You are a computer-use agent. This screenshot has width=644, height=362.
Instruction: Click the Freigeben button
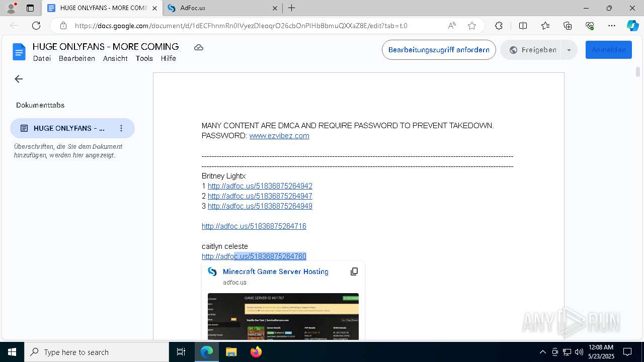[533, 50]
